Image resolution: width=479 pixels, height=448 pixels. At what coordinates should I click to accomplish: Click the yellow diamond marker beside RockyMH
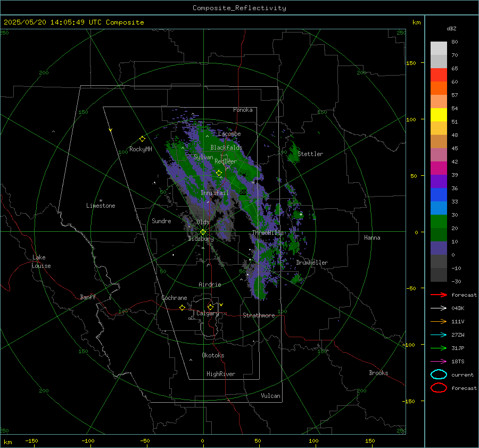142,139
